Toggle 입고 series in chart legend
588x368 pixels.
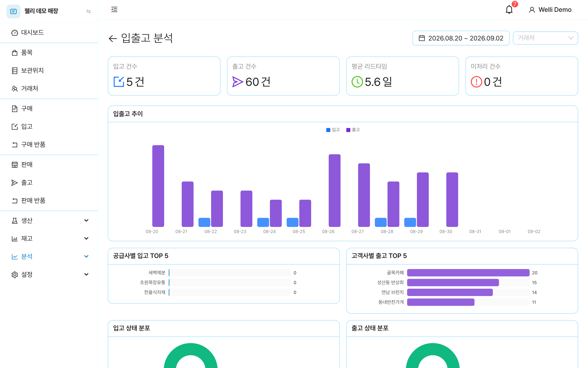[333, 130]
